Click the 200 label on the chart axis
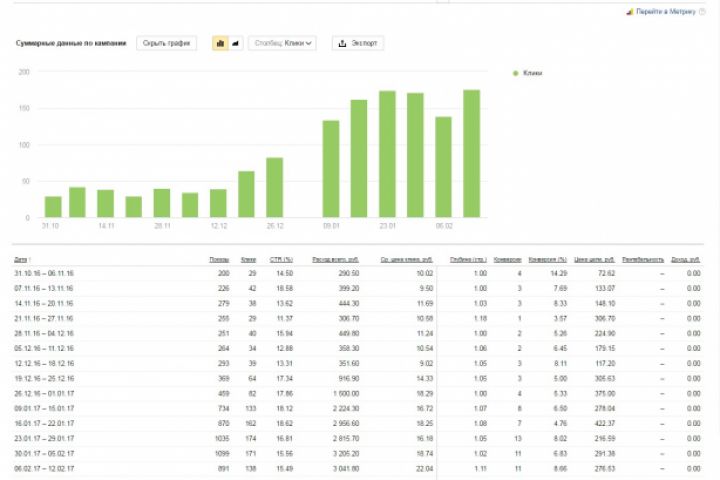Viewport: 720px width, 480px height. [24, 72]
